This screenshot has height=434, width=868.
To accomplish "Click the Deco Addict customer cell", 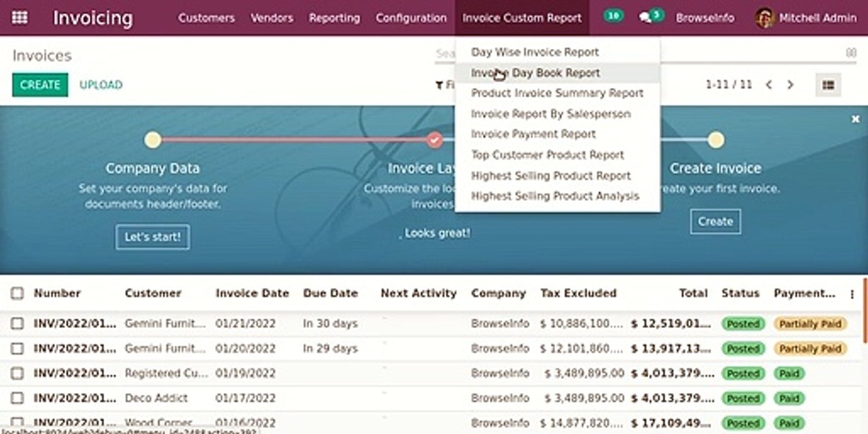I will tap(156, 398).
